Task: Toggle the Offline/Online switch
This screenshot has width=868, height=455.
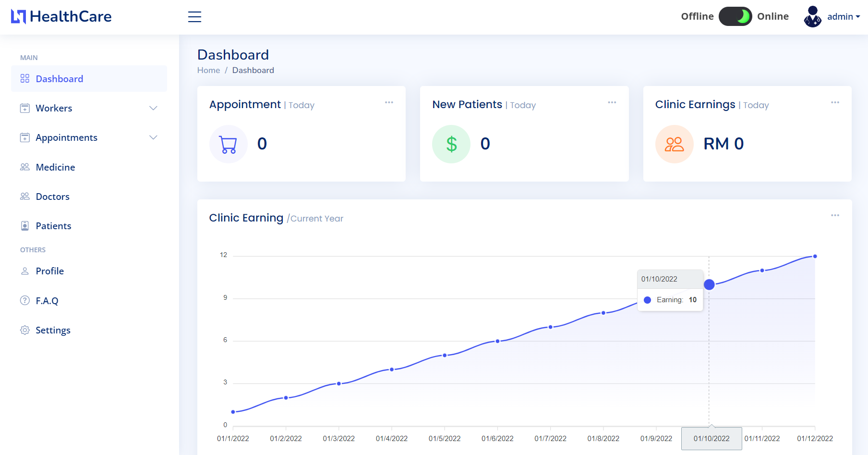Action: point(735,17)
